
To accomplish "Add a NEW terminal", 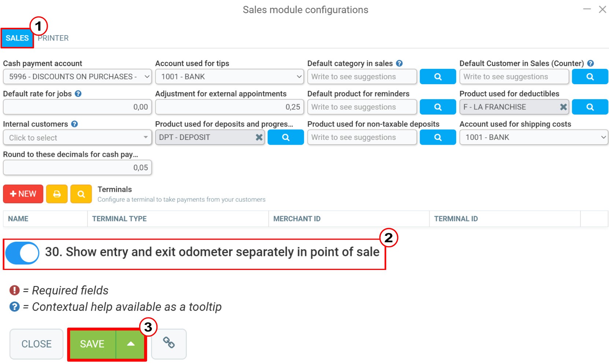I will 23,194.
